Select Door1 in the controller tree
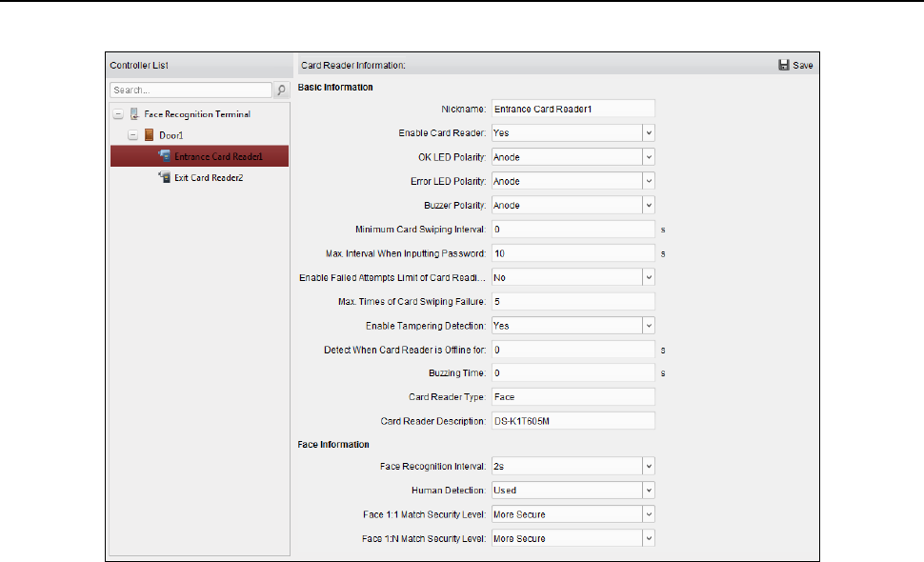 coord(171,135)
